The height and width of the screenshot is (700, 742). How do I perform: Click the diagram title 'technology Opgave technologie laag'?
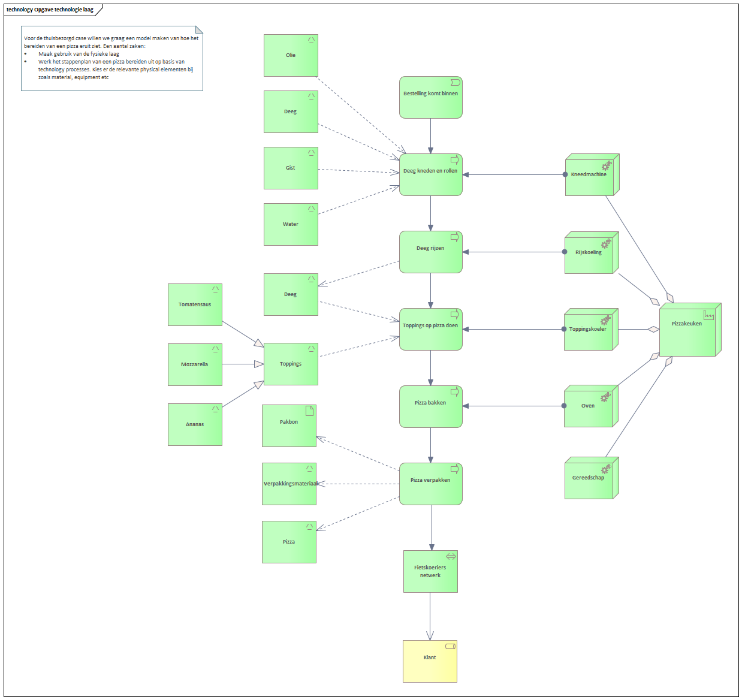[x=50, y=10]
